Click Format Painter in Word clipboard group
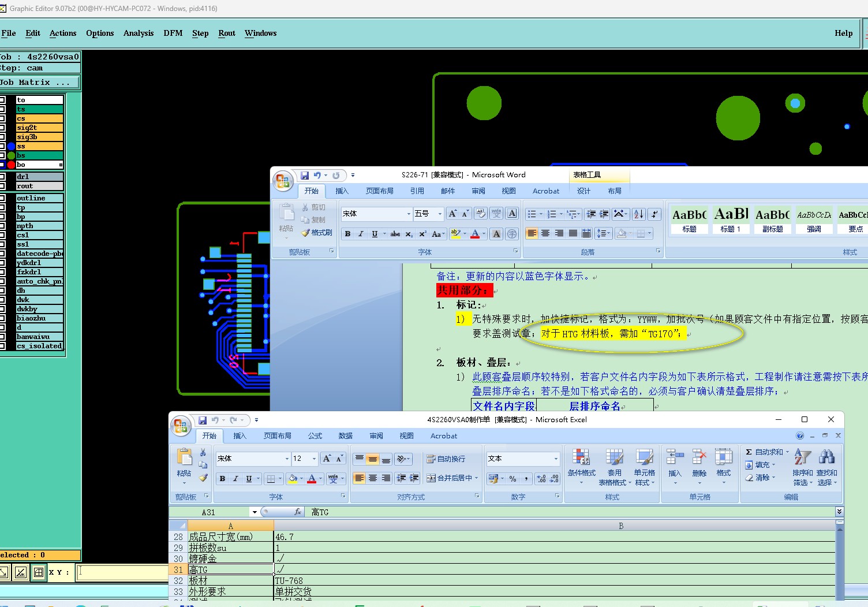The image size is (868, 607). (x=317, y=233)
